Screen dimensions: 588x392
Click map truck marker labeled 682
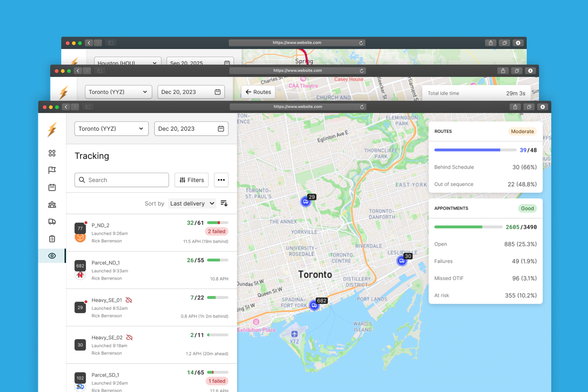314,305
